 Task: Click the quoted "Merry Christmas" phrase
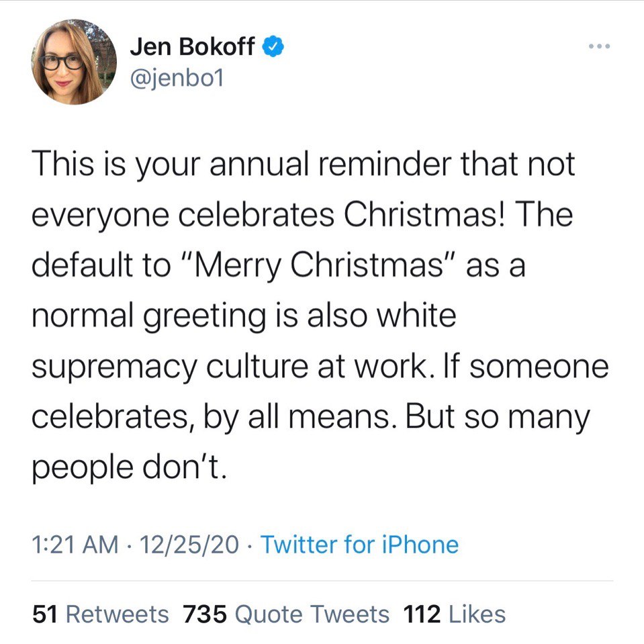tap(318, 265)
